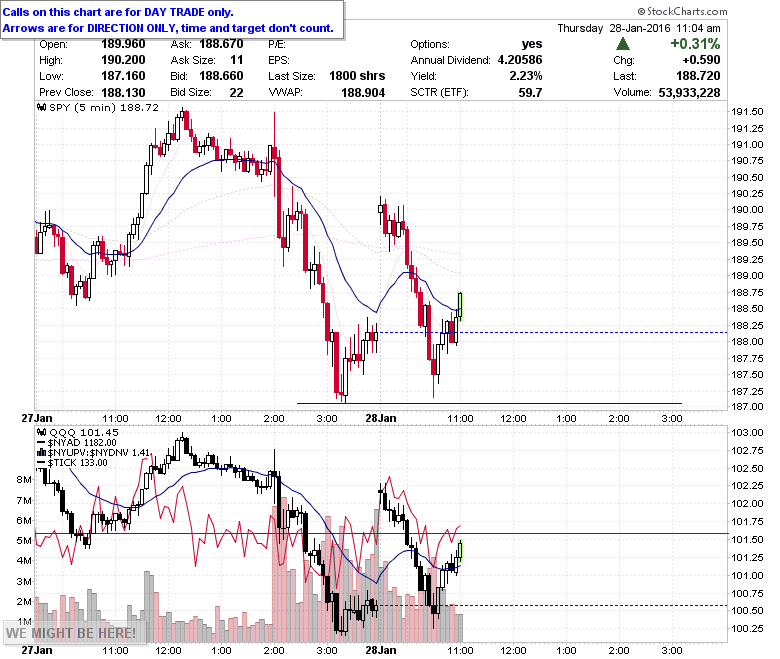The width and height of the screenshot is (780, 659).
Task: Click the Prev Close value '188.130'
Action: click(x=123, y=93)
